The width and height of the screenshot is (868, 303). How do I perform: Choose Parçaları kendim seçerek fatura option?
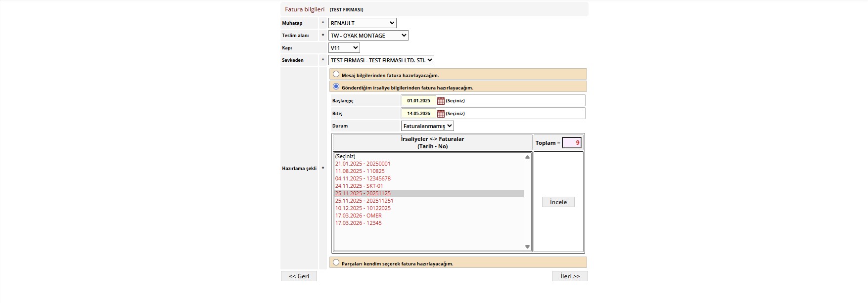(336, 262)
